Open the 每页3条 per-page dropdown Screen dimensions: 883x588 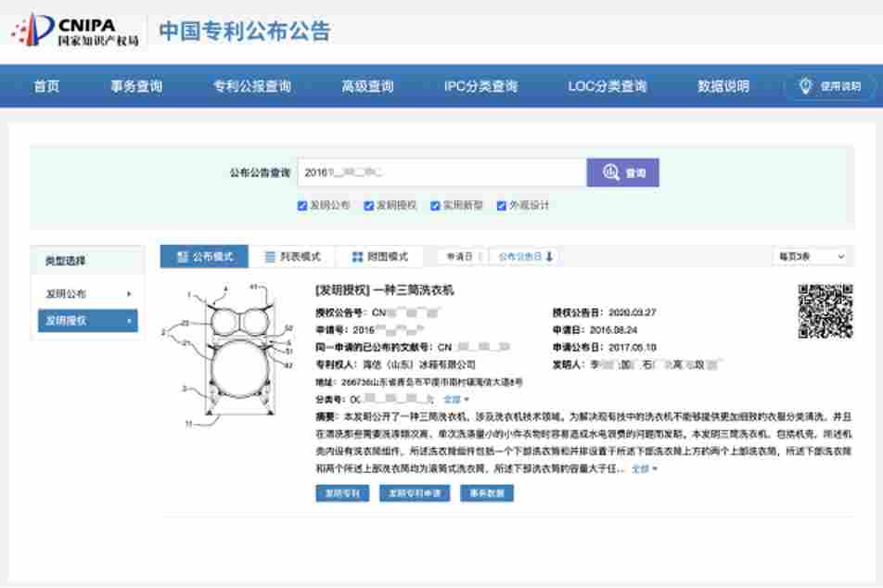tap(812, 257)
